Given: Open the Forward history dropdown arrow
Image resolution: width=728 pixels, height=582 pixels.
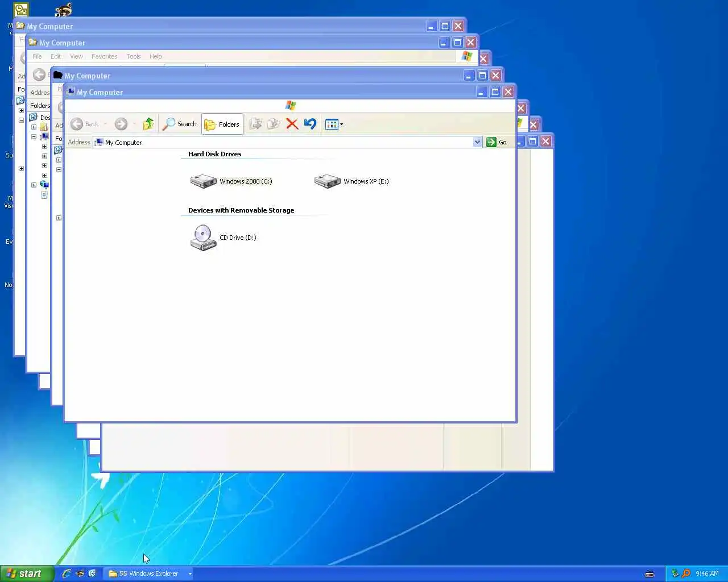Looking at the screenshot, I should 134,124.
